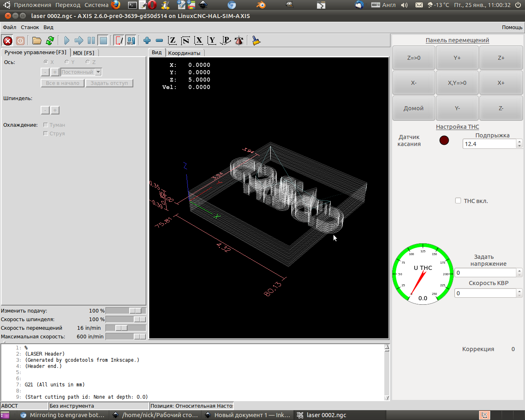The width and height of the screenshot is (525, 420).
Task: Click the X,Y=>0 button
Action: click(x=457, y=83)
